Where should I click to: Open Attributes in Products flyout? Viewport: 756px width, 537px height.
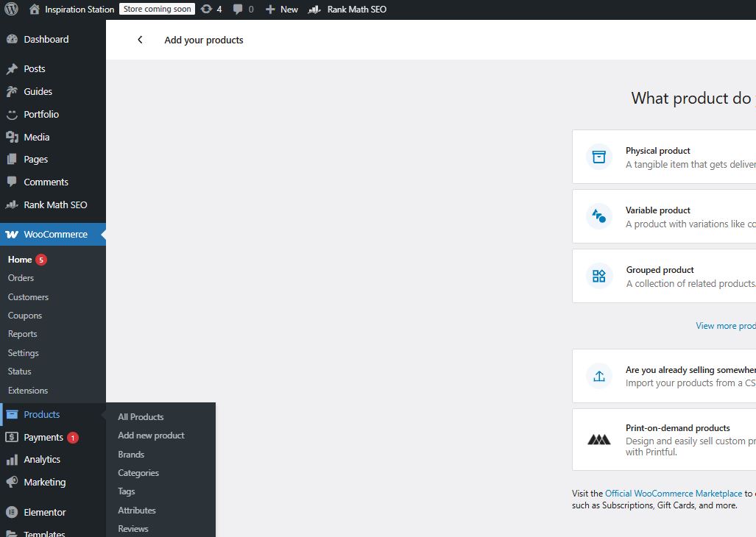[x=137, y=511]
